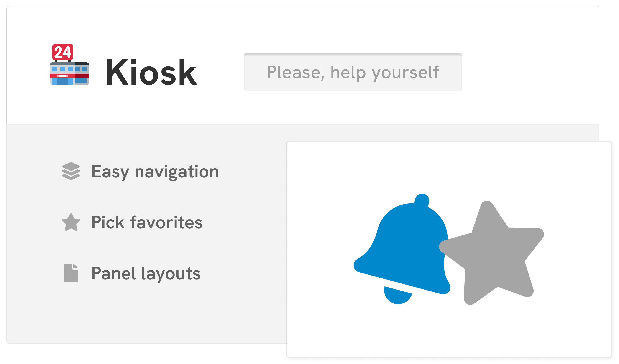Focus the "Please, help yourself" search field

[x=353, y=72]
